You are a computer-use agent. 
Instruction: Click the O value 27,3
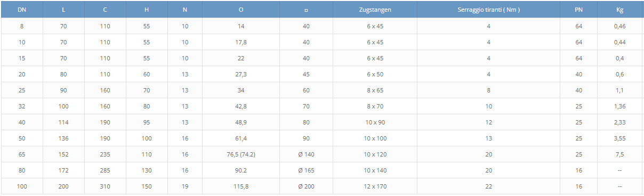[x=241, y=74]
